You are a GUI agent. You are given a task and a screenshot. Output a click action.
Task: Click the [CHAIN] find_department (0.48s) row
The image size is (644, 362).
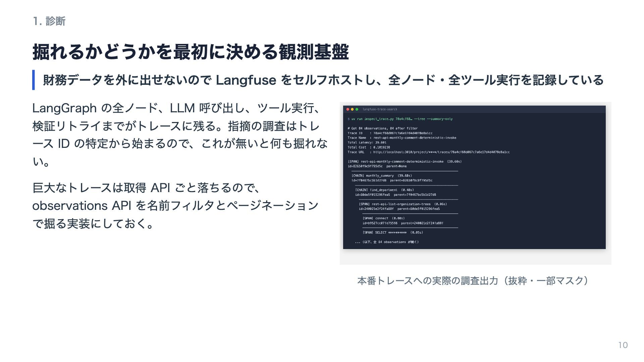click(x=384, y=190)
